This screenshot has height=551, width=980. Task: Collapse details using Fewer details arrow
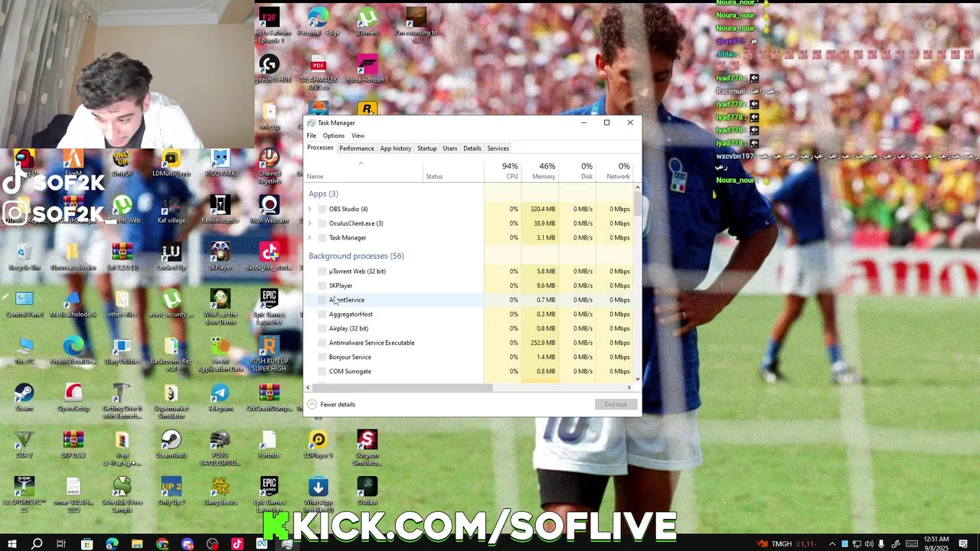pos(312,404)
